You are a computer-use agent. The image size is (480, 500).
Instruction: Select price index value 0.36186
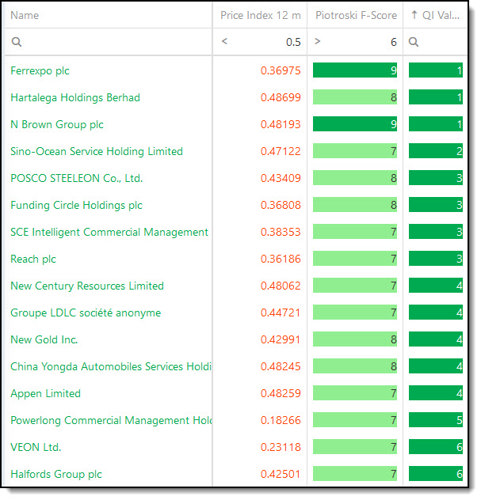pyautogui.click(x=281, y=259)
